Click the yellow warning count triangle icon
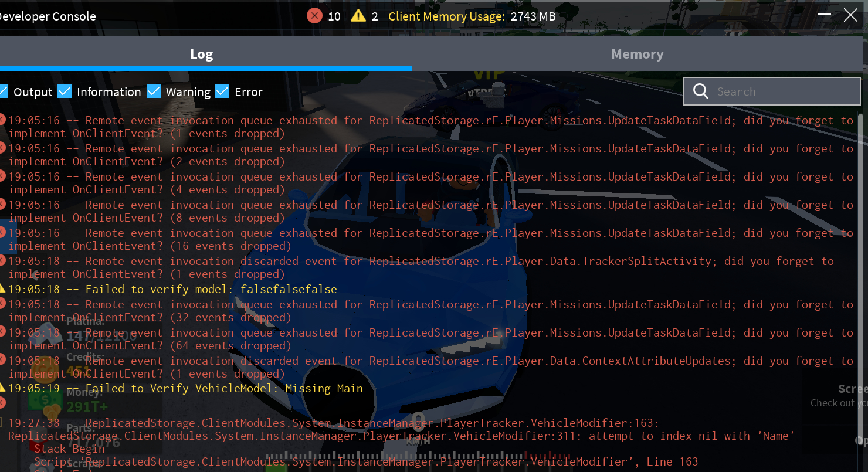Screen dimensions: 868x472 [x=358, y=16]
